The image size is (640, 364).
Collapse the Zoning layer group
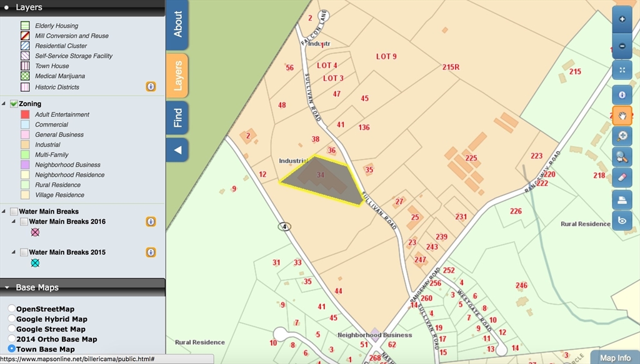(x=5, y=104)
